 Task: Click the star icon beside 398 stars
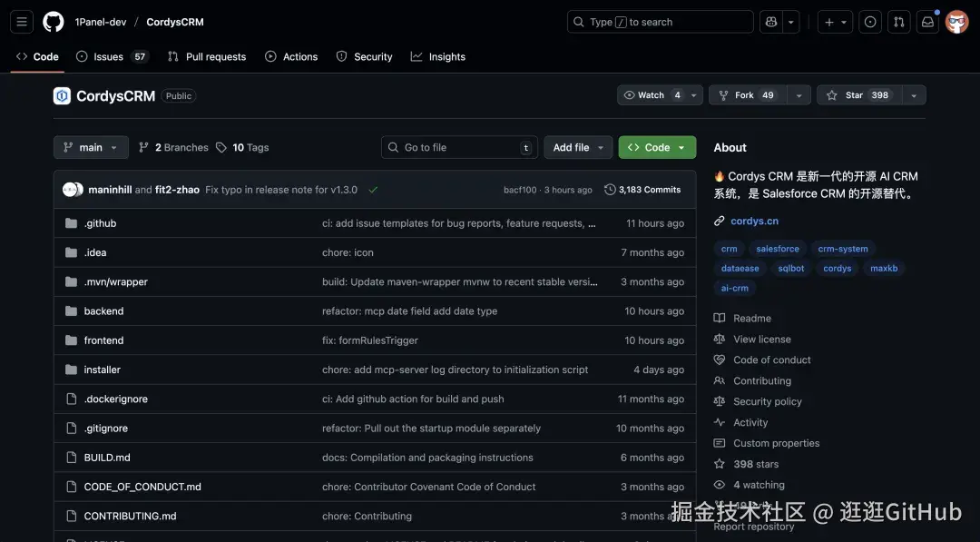720,464
